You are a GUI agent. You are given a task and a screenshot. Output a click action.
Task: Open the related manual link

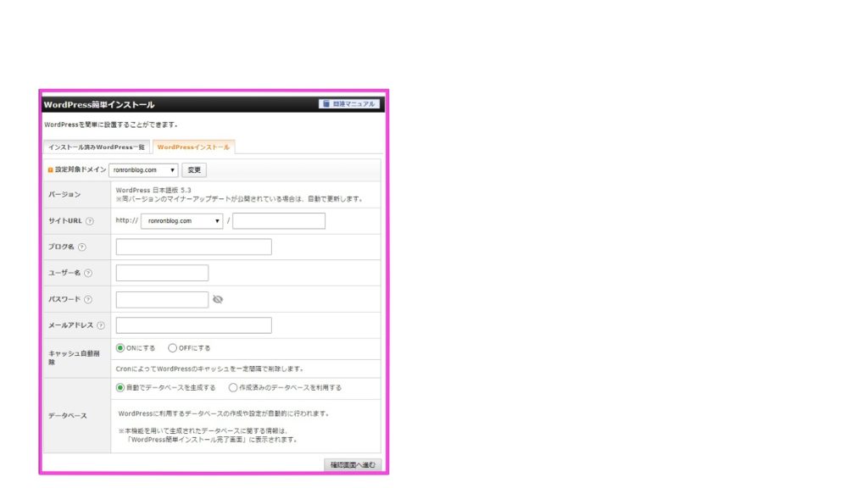coord(349,104)
